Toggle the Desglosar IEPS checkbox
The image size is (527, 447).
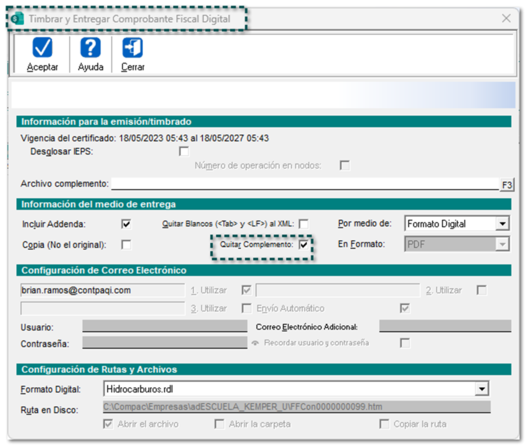tap(184, 152)
